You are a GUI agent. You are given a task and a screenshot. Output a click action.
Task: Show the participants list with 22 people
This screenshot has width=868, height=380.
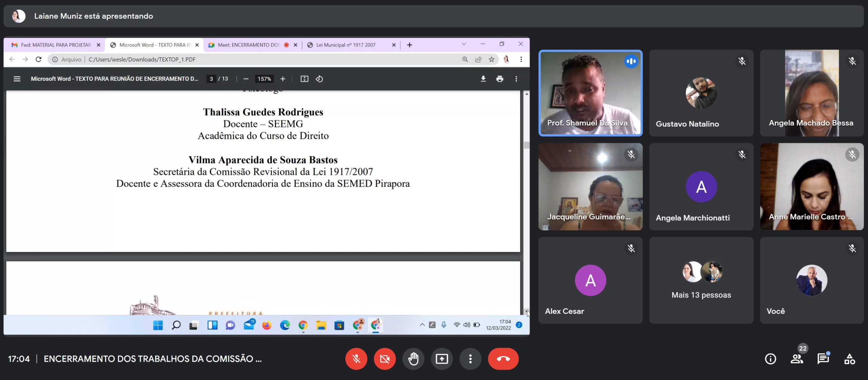click(x=797, y=359)
